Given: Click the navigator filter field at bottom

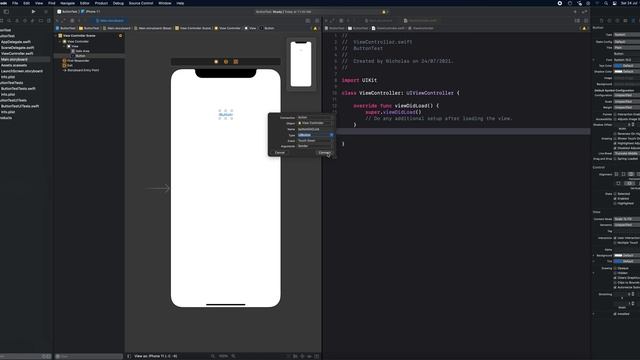Looking at the screenshot, I should (x=25, y=356).
